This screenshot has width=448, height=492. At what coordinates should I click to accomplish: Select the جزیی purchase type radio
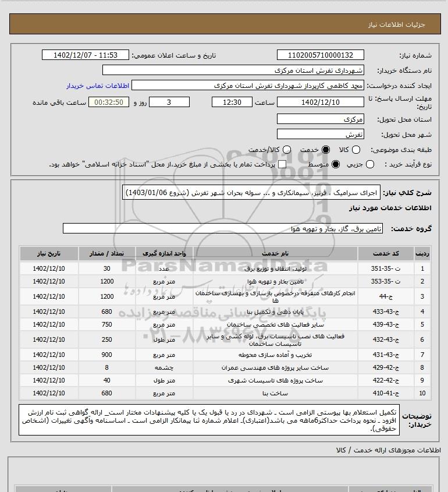click(370, 164)
